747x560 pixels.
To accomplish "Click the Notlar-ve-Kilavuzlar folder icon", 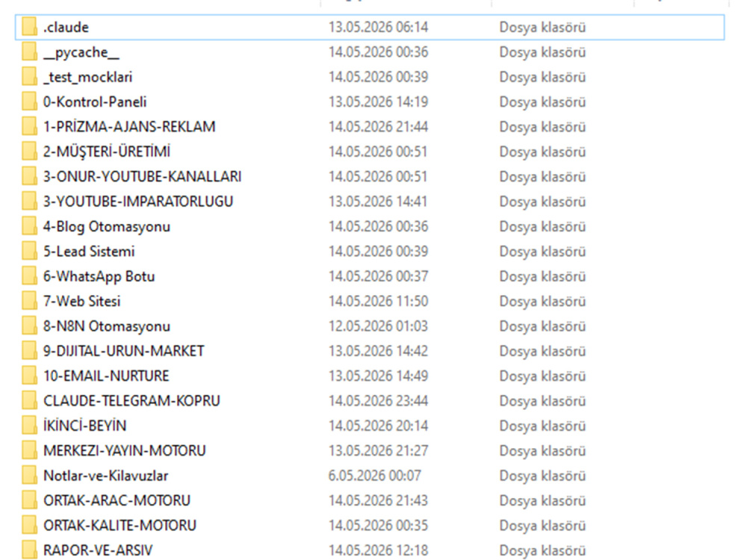I will tap(29, 475).
